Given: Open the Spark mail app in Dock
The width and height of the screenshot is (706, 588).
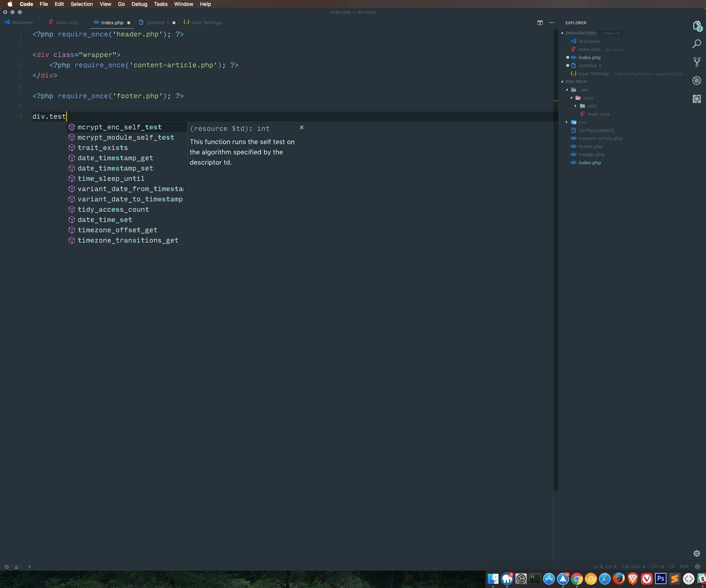Looking at the screenshot, I should [563, 579].
